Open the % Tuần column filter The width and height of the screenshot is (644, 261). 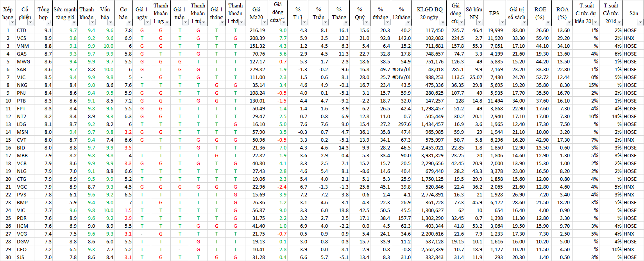coord(325,23)
